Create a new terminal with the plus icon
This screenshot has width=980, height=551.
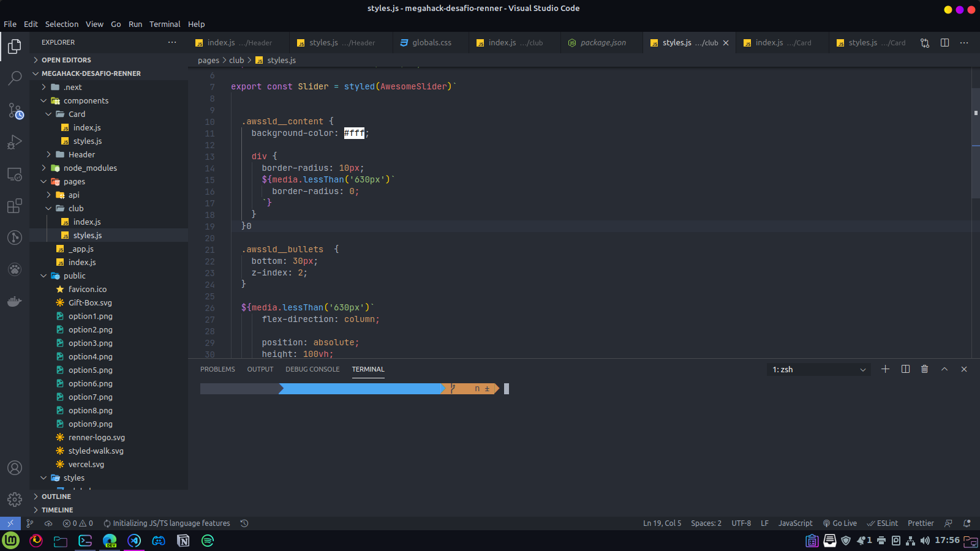[x=885, y=369]
